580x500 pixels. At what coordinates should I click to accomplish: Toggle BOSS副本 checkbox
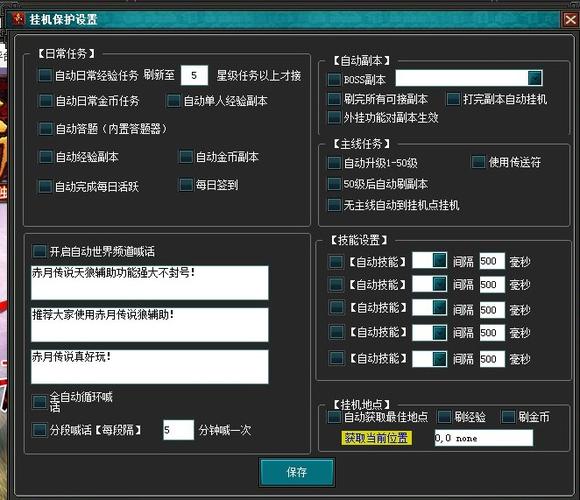point(334,80)
